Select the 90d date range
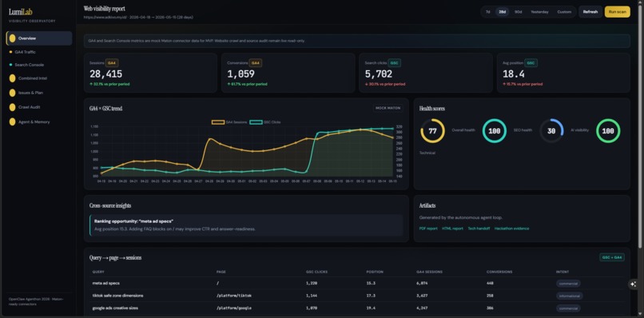Viewport: 644px width, 318px height. click(x=519, y=12)
